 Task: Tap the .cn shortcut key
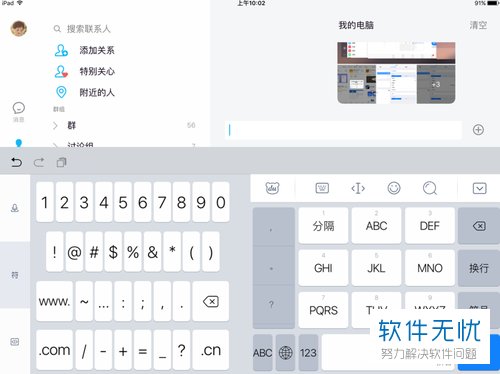[x=211, y=350]
